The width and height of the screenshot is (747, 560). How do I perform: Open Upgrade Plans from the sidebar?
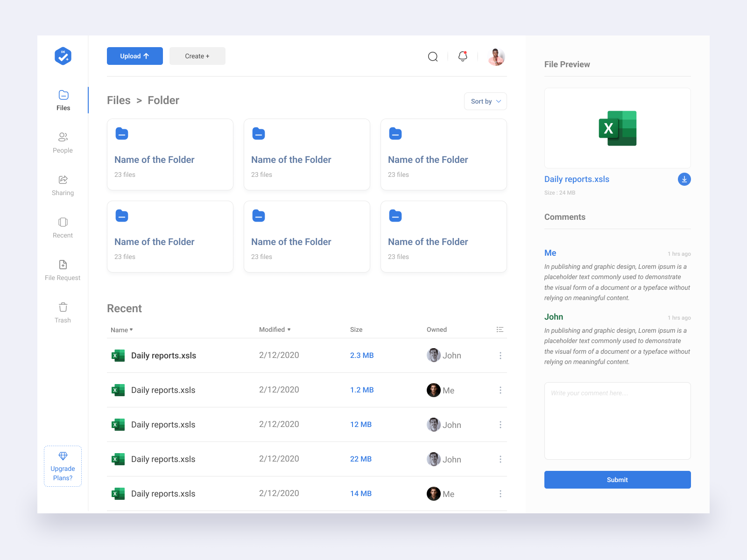click(63, 466)
